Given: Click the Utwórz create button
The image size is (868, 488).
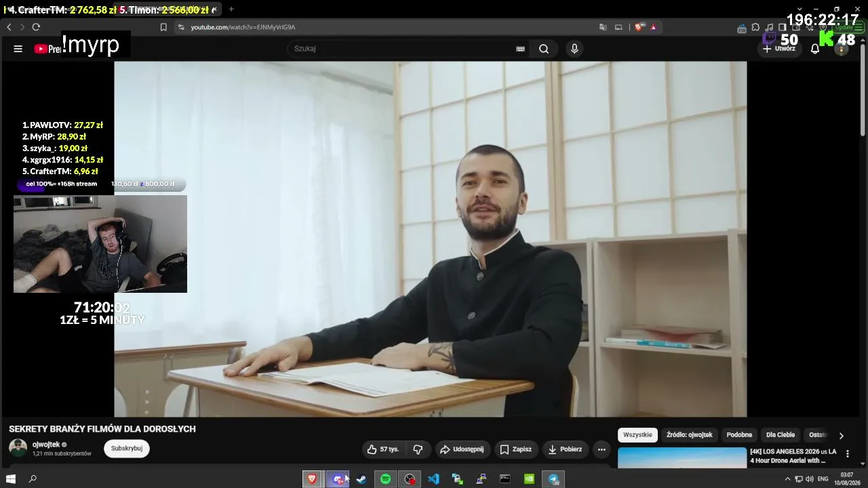Looking at the screenshot, I should click(779, 49).
